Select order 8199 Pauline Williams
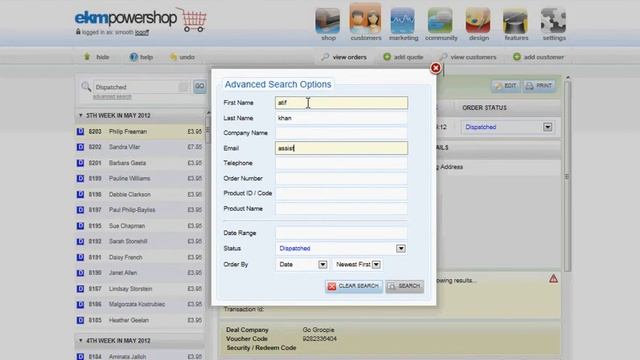Screen dimensions: 640x360 (x=140, y=178)
